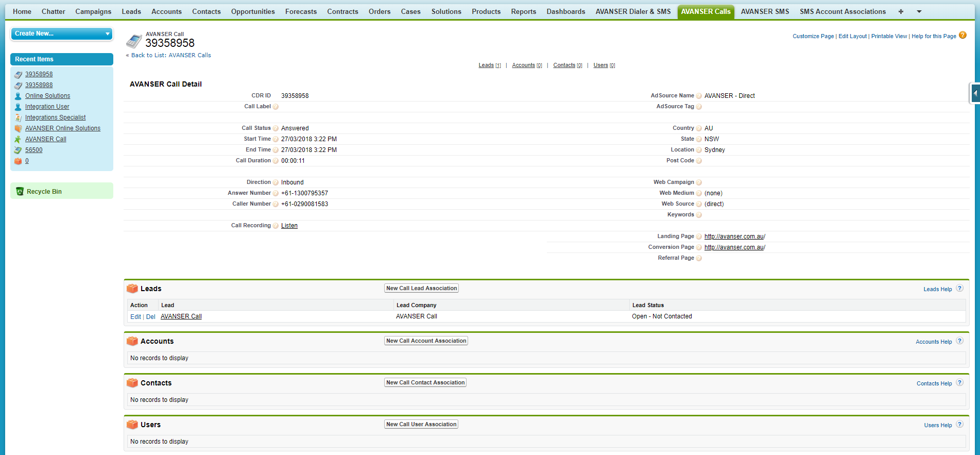Click the Lead Company column header
The width and height of the screenshot is (980, 455).
(417, 305)
